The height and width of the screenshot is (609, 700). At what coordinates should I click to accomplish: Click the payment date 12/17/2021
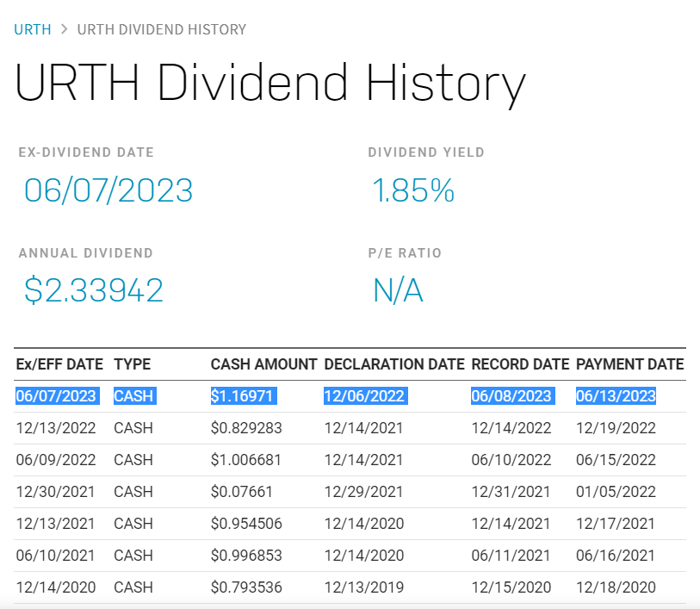pyautogui.click(x=615, y=524)
